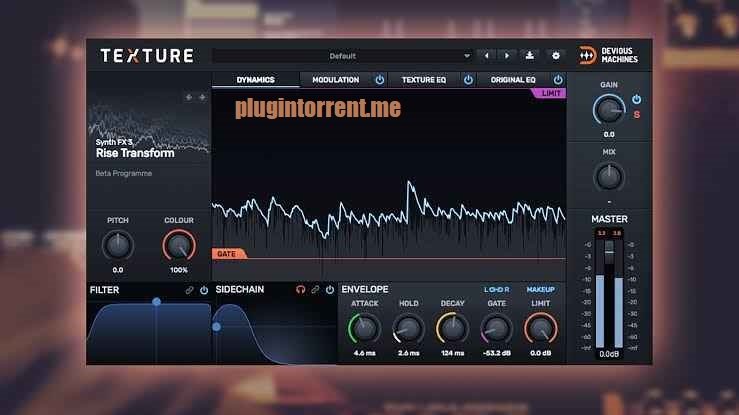
Task: Switch to the Modulation tab
Action: tap(336, 80)
